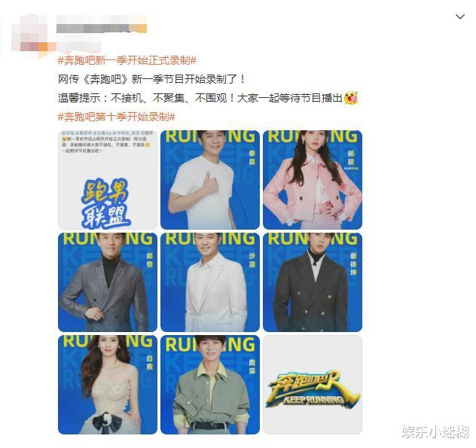View the pink checkered jacket poster
This screenshot has height=448, width=476.
click(313, 180)
